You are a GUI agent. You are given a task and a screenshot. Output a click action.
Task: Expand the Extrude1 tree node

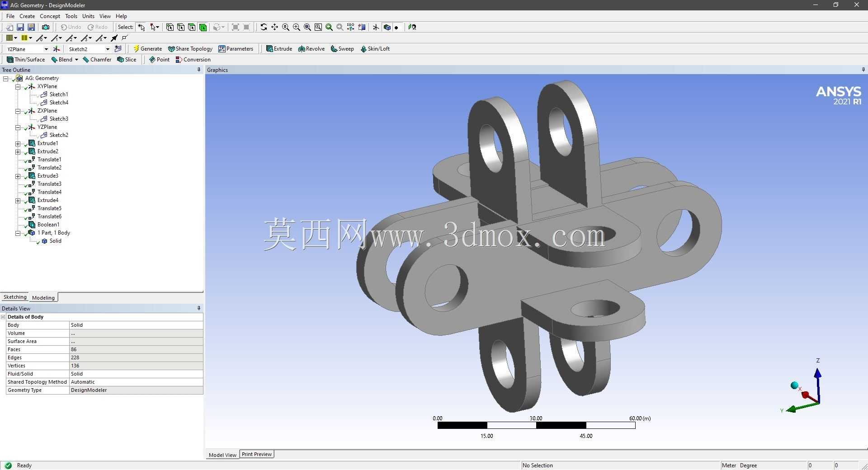tap(18, 143)
